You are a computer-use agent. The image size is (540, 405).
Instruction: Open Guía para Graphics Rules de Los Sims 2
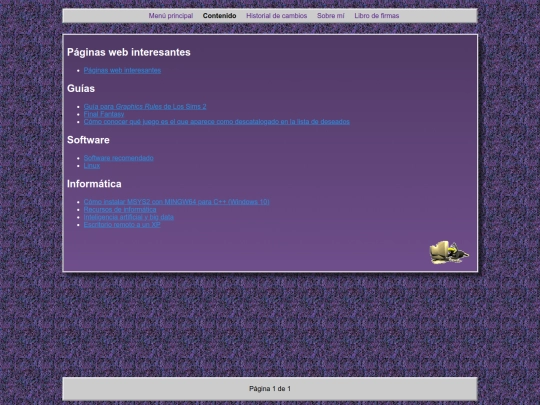(x=145, y=106)
